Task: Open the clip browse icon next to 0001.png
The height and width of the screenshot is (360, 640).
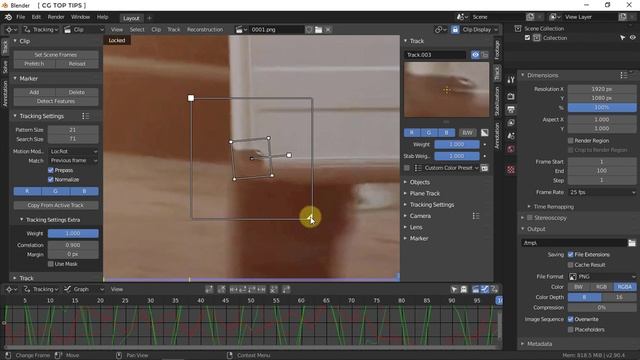Action: click(x=241, y=29)
